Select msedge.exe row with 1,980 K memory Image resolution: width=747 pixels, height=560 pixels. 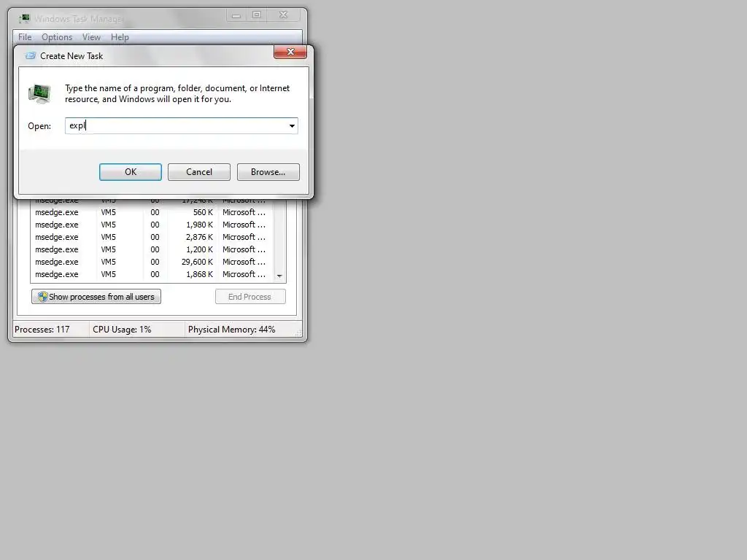click(152, 225)
